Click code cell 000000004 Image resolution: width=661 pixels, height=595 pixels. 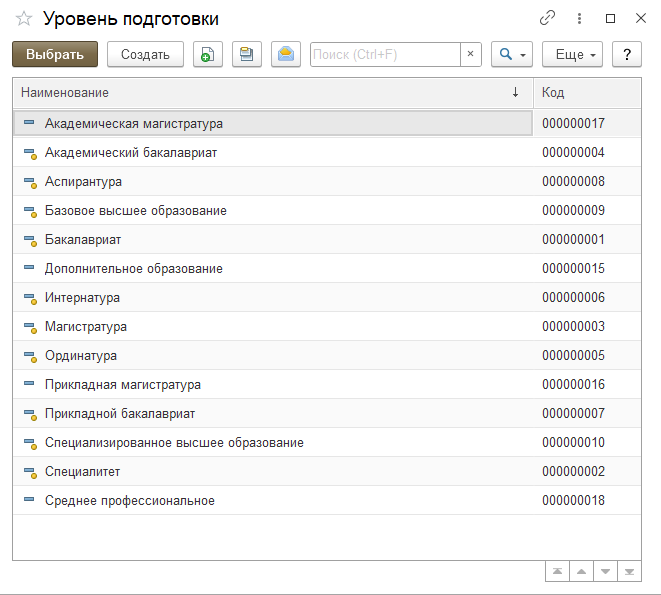[587, 152]
